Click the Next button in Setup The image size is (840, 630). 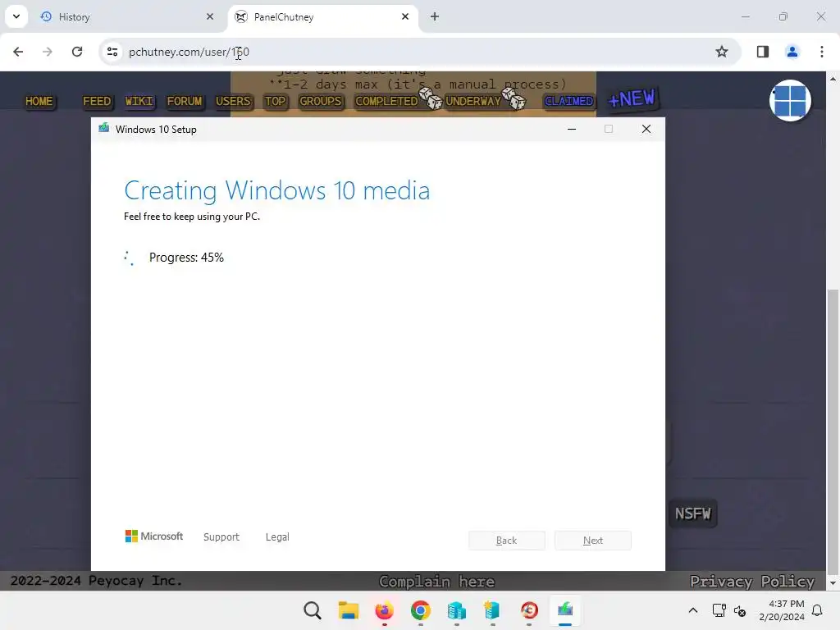tap(593, 541)
